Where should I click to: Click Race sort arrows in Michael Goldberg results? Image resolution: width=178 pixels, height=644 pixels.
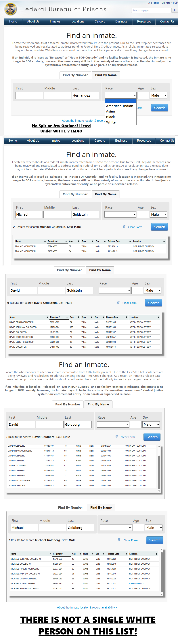(93, 554)
